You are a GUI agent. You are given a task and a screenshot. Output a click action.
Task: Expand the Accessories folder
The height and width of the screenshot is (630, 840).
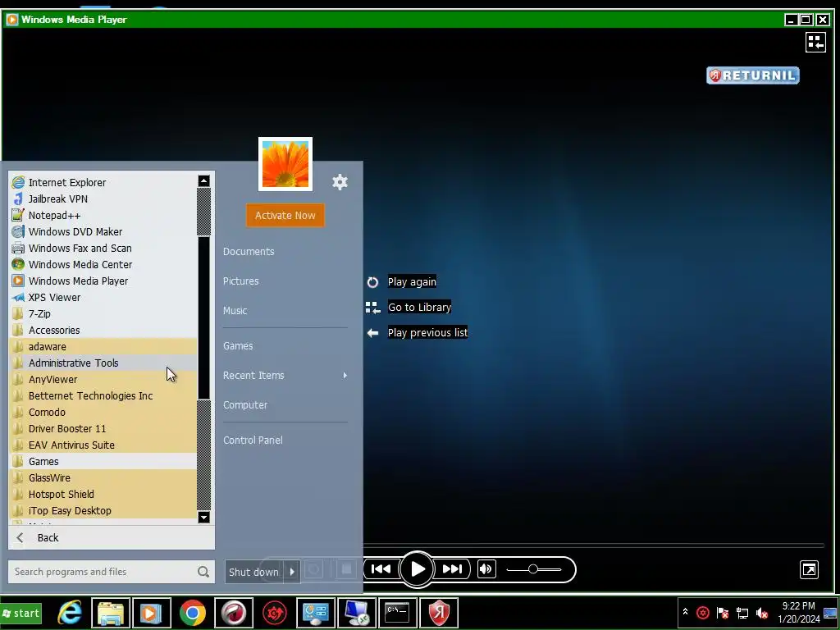pos(103,330)
